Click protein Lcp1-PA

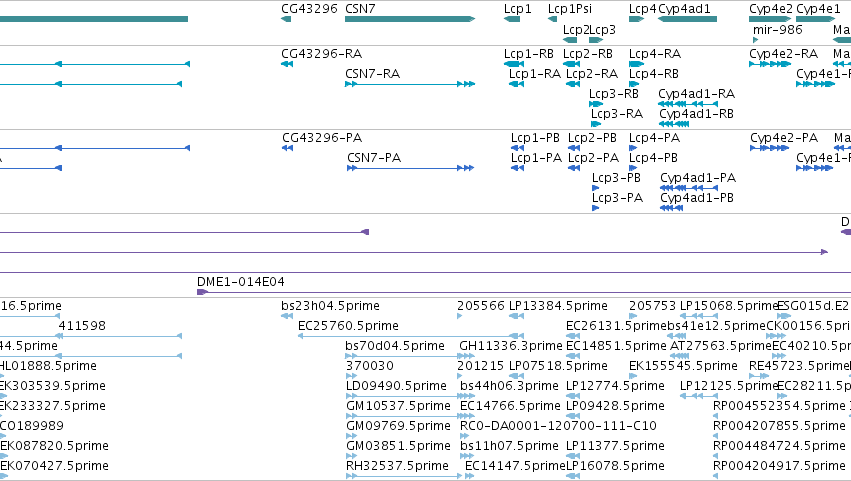coord(536,158)
